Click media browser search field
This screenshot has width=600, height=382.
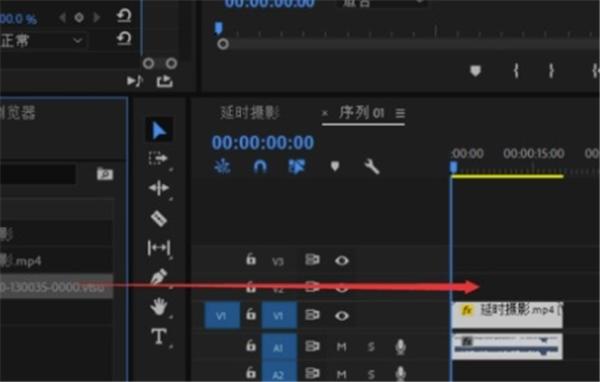[x=38, y=174]
